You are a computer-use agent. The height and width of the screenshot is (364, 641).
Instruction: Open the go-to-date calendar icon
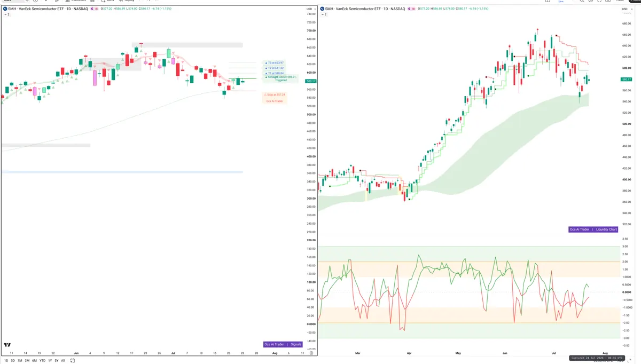[x=72, y=361]
